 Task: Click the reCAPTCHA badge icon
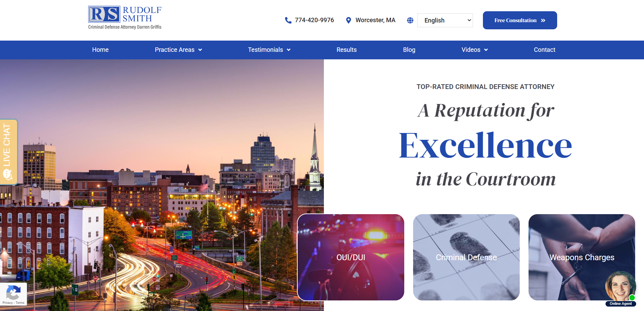(13, 293)
